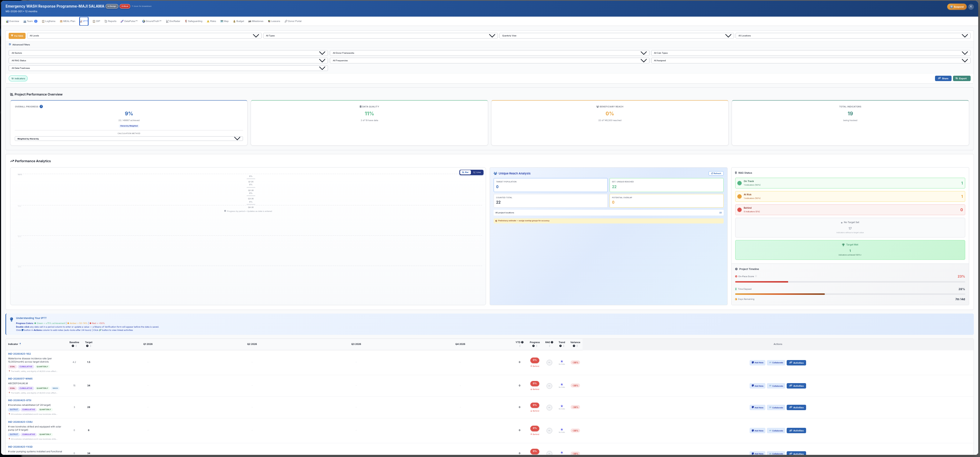The height and width of the screenshot is (457, 980).
Task: Open the All Levels dropdown
Action: click(144, 36)
